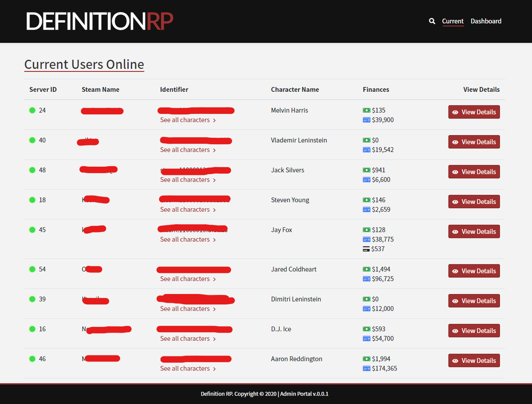
Task: See all characters in Steven Young's row
Action: coord(188,210)
